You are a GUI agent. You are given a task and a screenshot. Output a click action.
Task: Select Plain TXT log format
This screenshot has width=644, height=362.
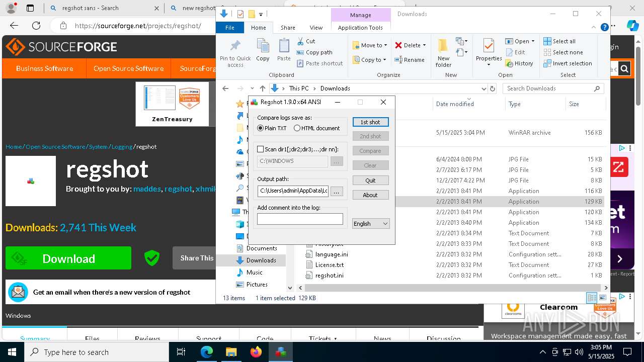coord(272,128)
